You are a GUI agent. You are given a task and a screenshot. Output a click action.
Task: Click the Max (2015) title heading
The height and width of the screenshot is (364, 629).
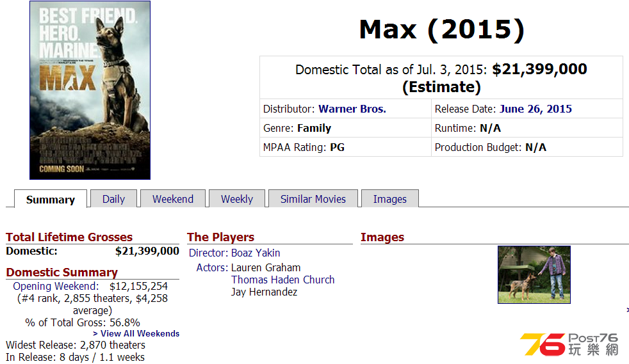[442, 29]
